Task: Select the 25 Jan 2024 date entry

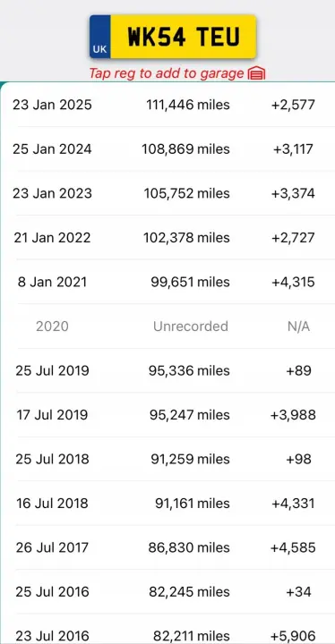Action: tap(52, 149)
